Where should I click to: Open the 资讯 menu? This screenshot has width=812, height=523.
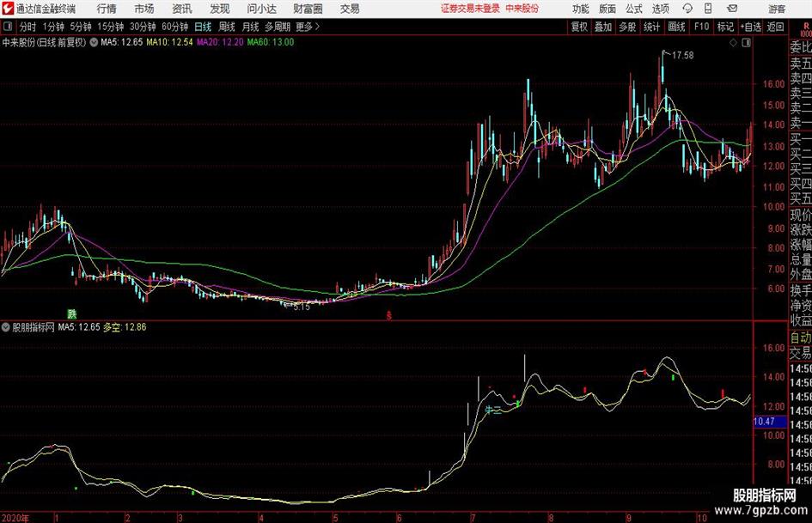[x=182, y=9]
